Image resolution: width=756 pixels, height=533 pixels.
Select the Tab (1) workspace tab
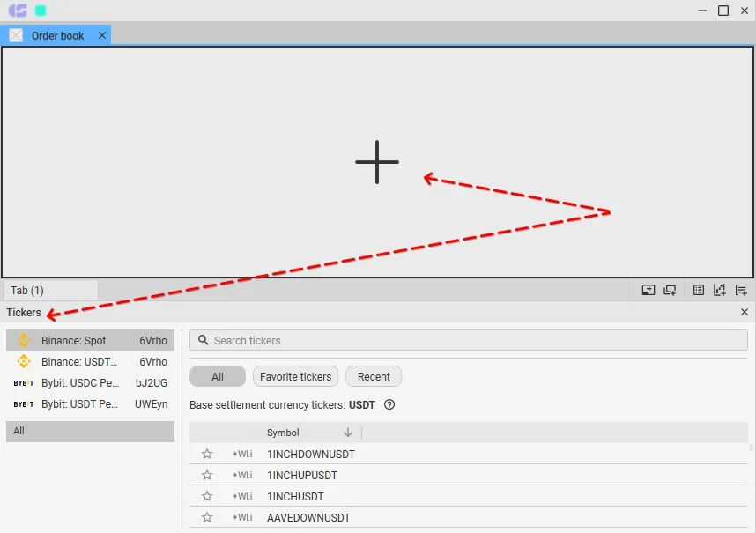point(27,291)
